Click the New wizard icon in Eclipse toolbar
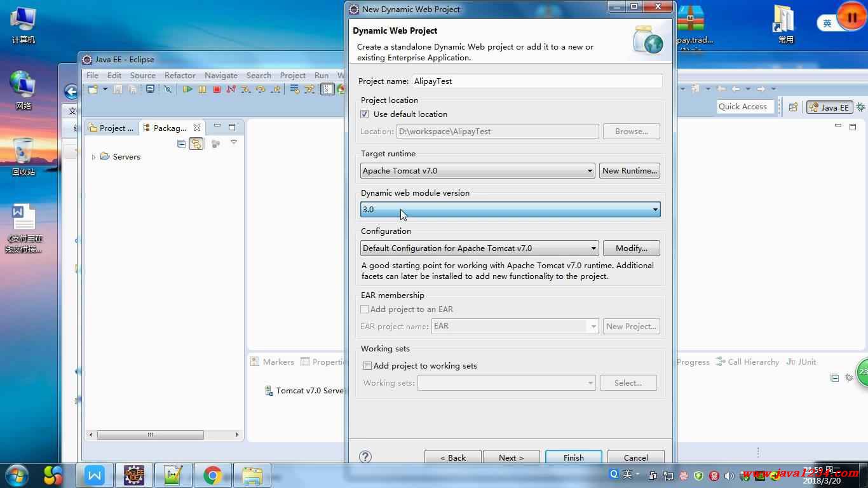The height and width of the screenshot is (488, 868). [x=93, y=90]
